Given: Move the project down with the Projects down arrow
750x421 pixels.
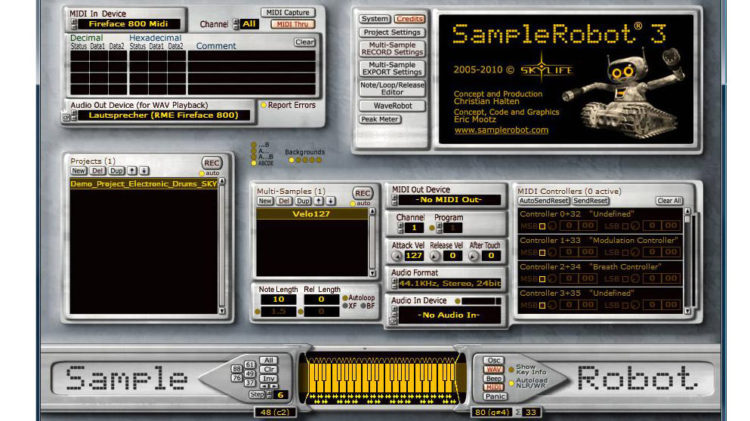Looking at the screenshot, I should click(x=144, y=171).
